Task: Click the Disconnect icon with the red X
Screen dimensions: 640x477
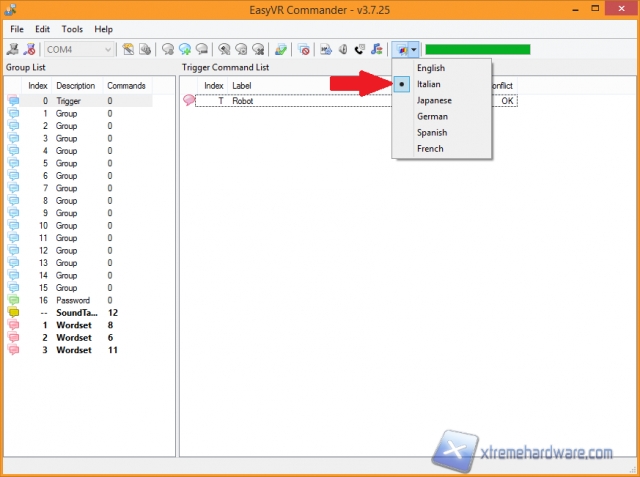Action: point(30,49)
